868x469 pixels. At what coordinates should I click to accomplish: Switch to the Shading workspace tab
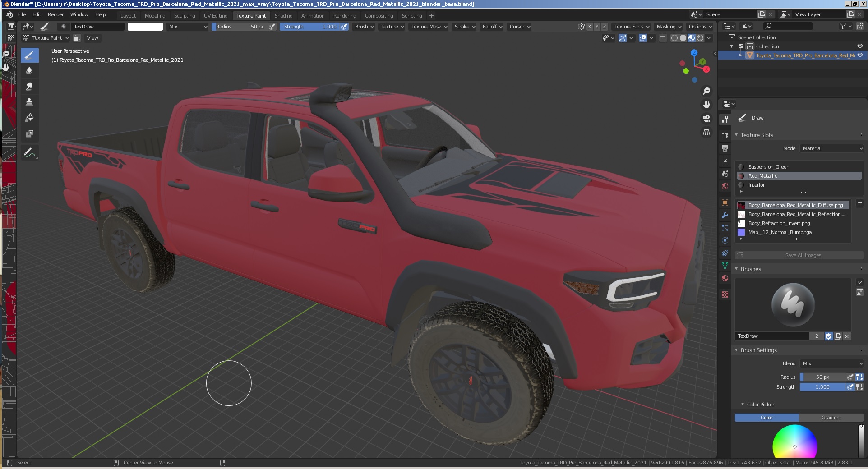click(x=283, y=15)
